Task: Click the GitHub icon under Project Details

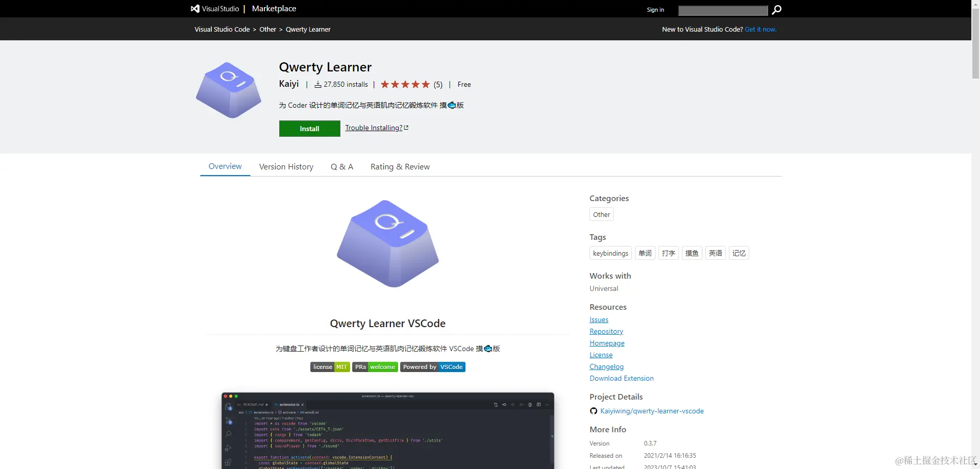Action: (x=594, y=411)
